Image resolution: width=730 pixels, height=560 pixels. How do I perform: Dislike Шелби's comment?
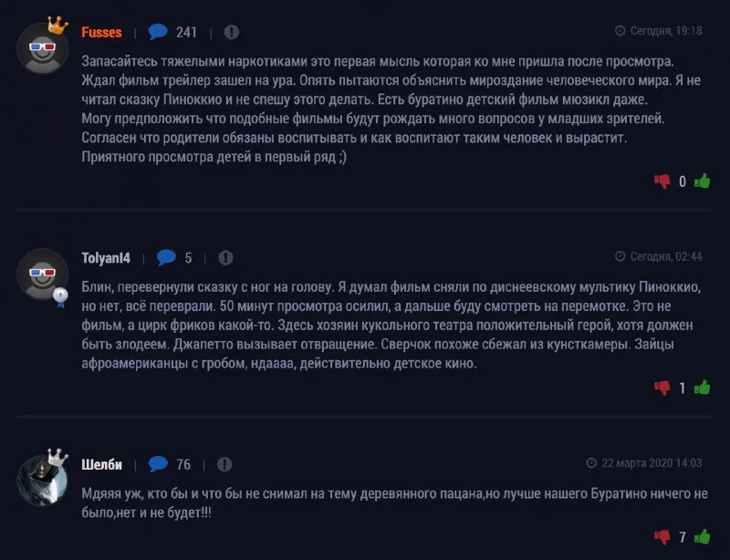(x=662, y=537)
